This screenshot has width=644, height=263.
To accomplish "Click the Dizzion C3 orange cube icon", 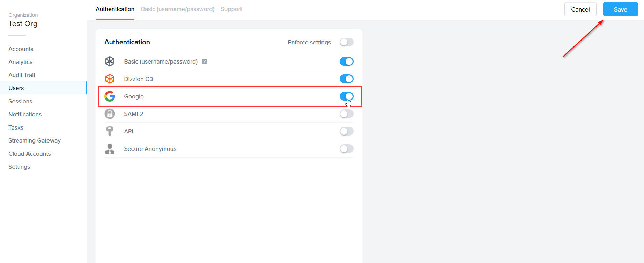I will coord(110,79).
